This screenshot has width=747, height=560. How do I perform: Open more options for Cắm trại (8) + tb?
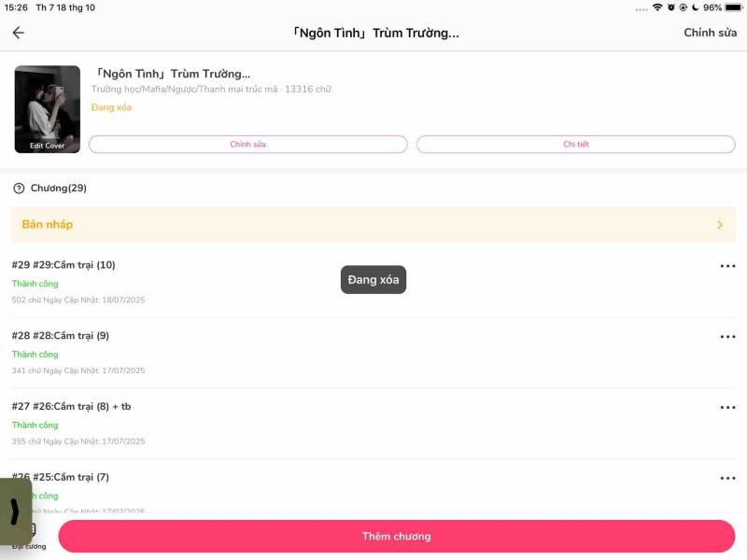click(x=727, y=408)
